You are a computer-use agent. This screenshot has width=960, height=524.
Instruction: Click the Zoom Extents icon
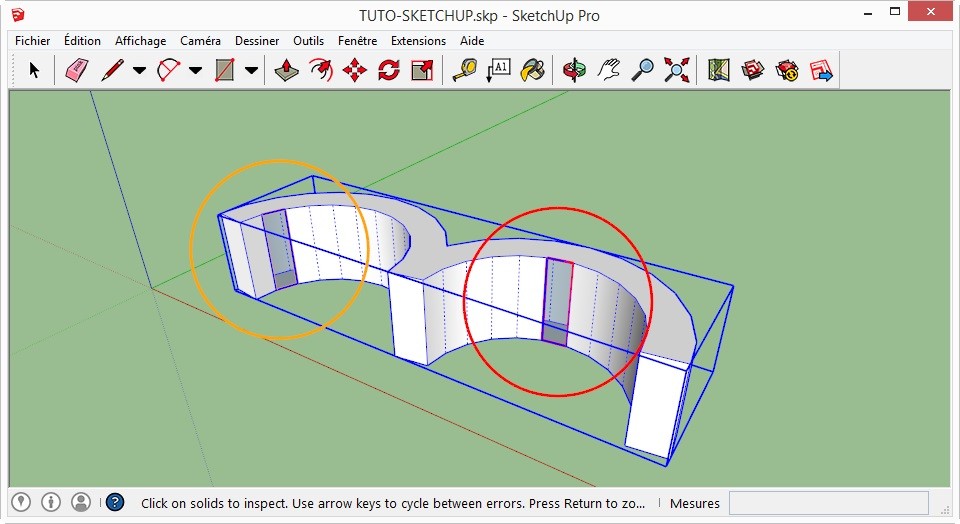click(x=677, y=70)
